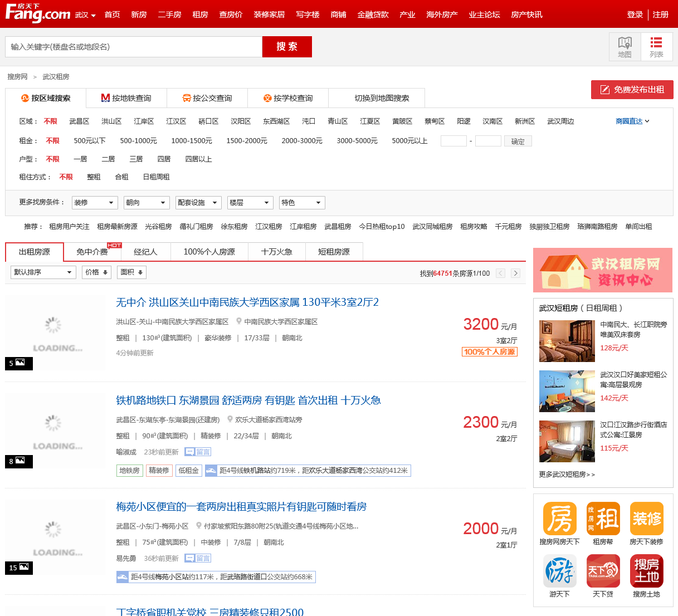The height and width of the screenshot is (616, 678).
Task: Open photo count badge showing 8 images
Action: click(18, 461)
